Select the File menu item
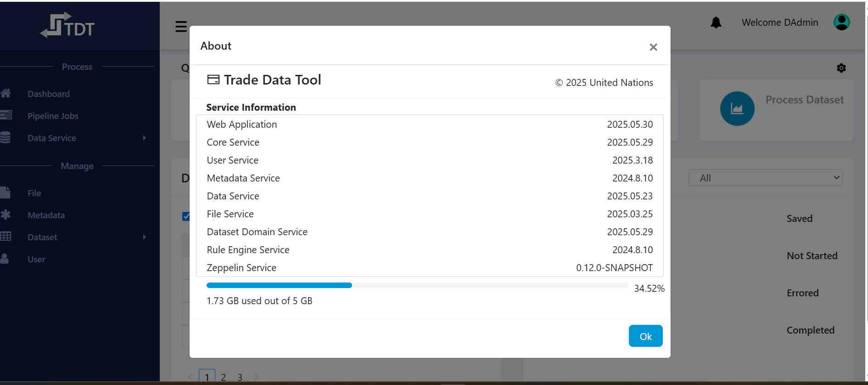Screen dimensions: 868x385 [x=34, y=193]
